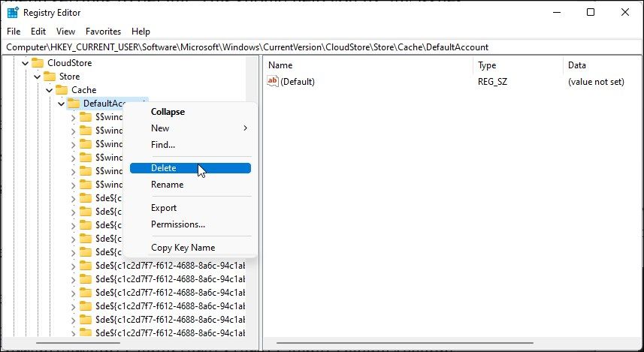
Task: Click Permissions... in the context menu
Action: pyautogui.click(x=178, y=224)
